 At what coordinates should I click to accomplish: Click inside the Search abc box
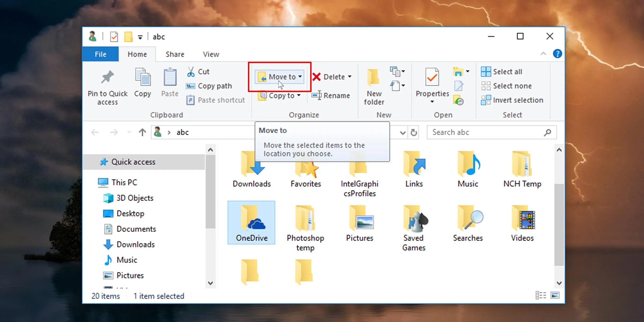[483, 132]
